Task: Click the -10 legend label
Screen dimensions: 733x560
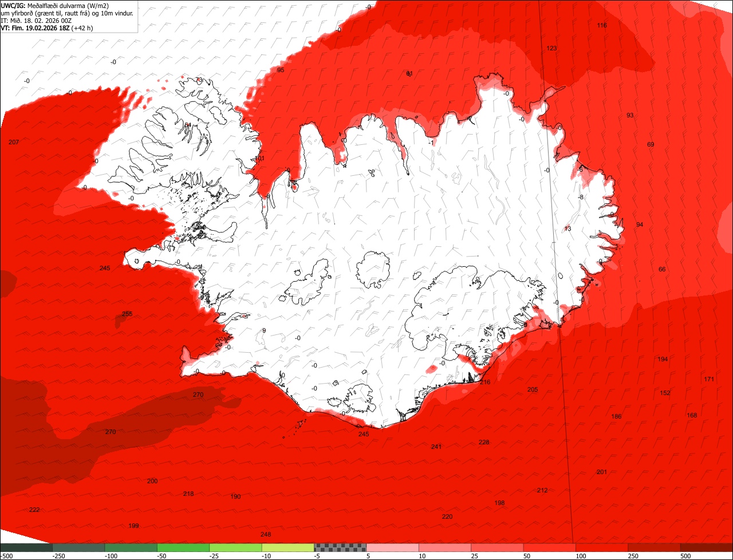Action: coord(267,556)
